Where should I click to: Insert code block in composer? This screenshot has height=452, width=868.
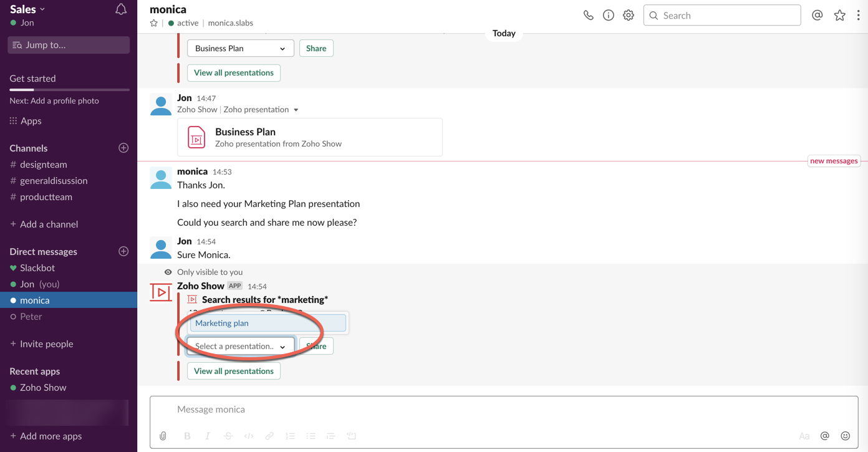point(351,436)
